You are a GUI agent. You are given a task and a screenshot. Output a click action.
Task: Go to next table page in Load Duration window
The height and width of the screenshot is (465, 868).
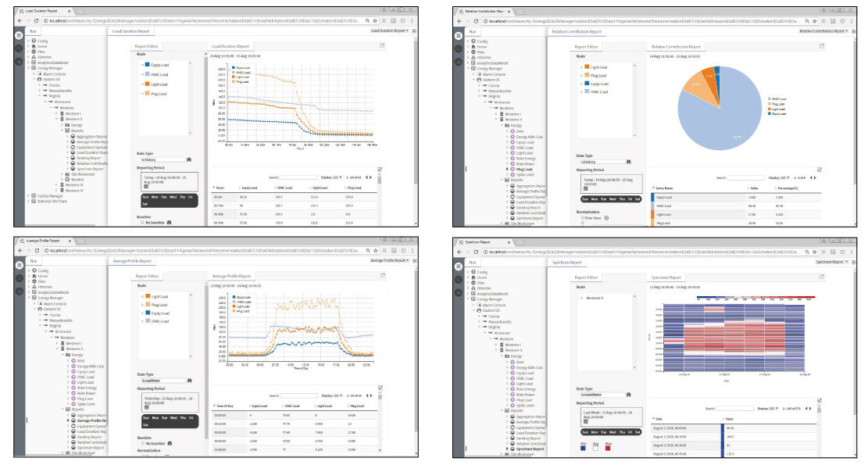click(x=371, y=177)
